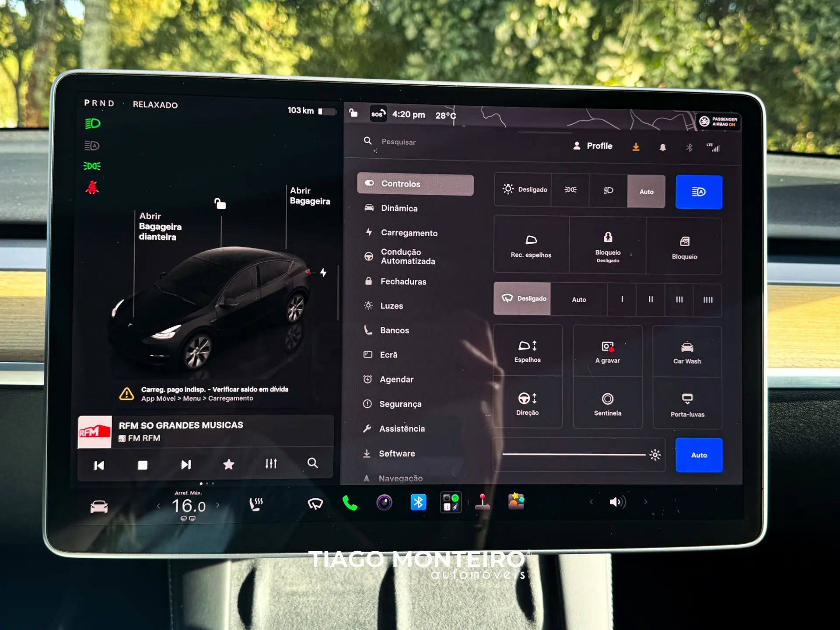
Task: Set wiper speed to level IIII
Action: pyautogui.click(x=707, y=300)
